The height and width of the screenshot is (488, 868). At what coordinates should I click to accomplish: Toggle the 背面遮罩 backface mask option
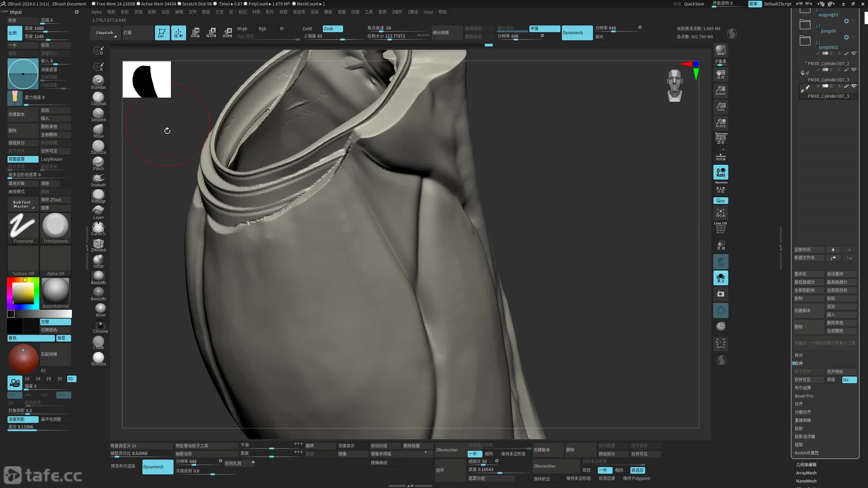[x=23, y=159]
